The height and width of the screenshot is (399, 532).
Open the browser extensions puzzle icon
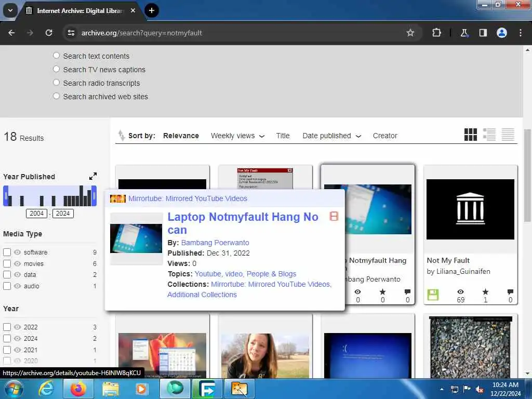tap(436, 33)
